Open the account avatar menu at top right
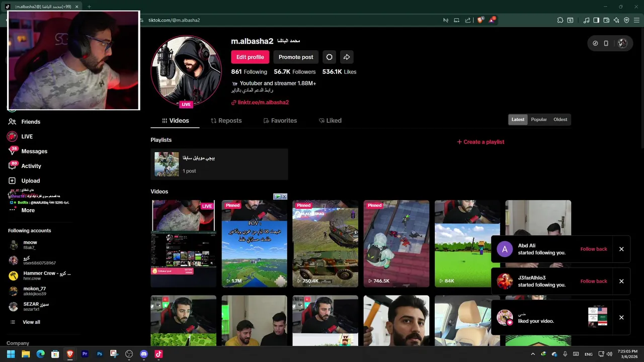The height and width of the screenshot is (362, 644). click(x=622, y=43)
